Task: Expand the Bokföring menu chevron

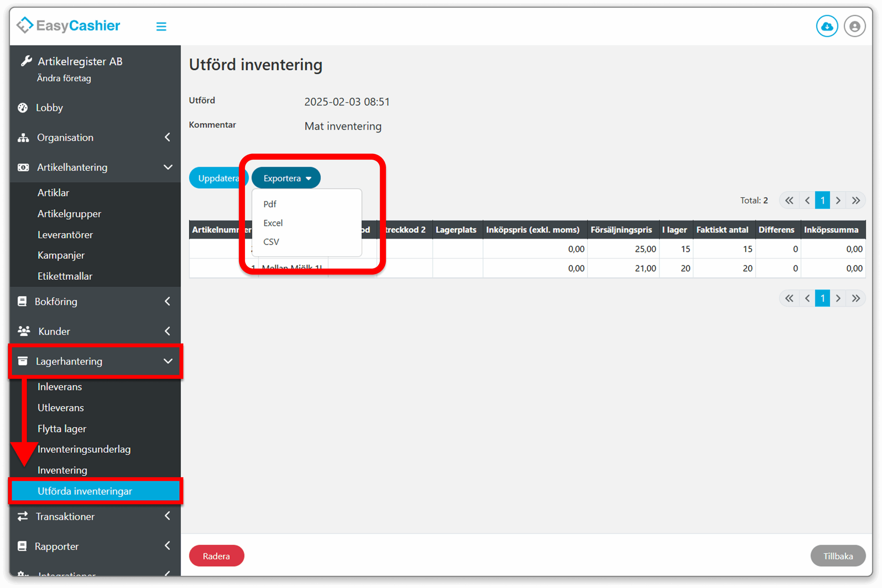Action: click(x=168, y=301)
